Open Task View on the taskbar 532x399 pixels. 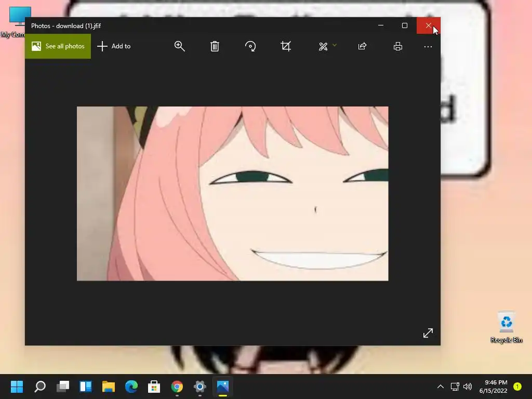(x=63, y=387)
